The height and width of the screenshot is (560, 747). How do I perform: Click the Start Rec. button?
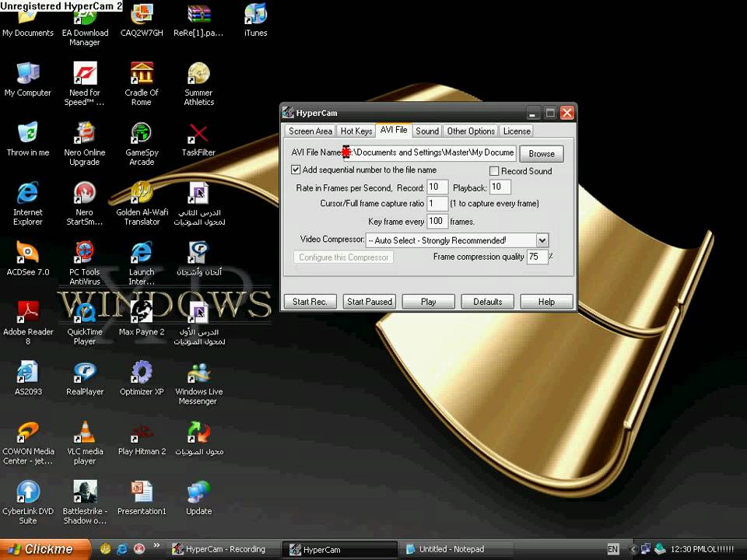[310, 302]
